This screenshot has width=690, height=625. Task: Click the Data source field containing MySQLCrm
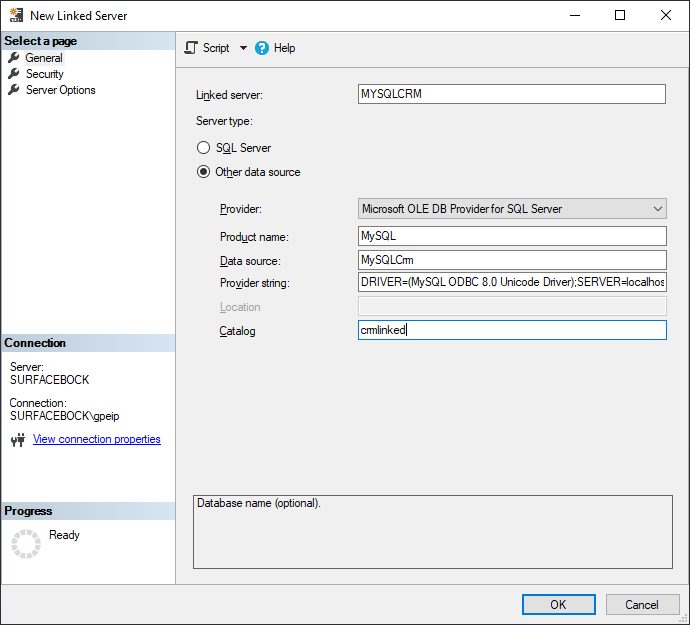512,260
